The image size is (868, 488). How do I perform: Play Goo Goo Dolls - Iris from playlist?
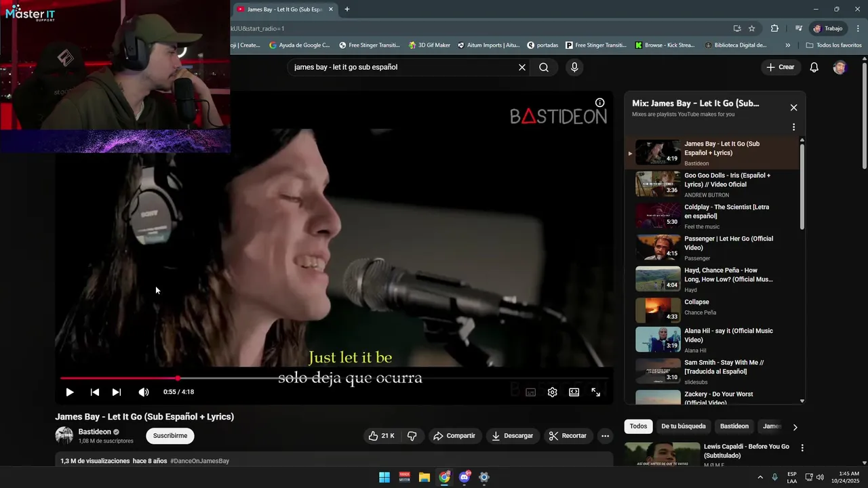[712, 184]
